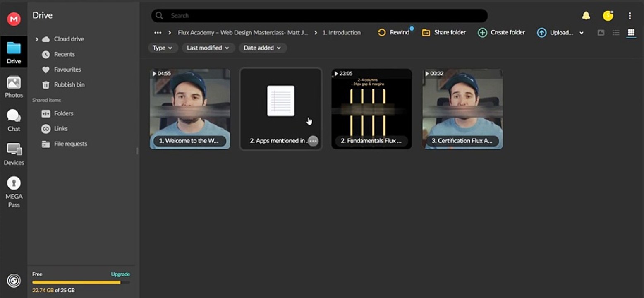644x298 pixels.
Task: Open MEGA Pass
Action: point(14,192)
